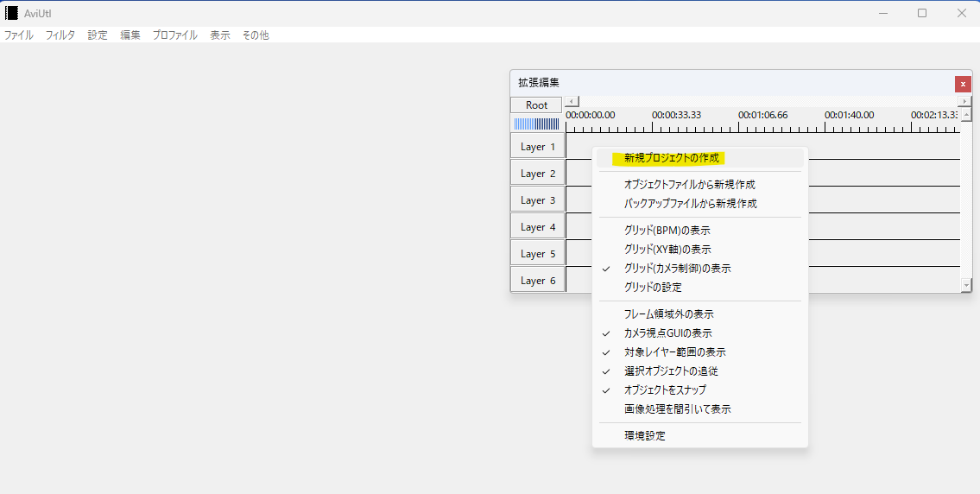The width and height of the screenshot is (980, 494).
Task: Click timeline ruler at 00:00:33.33
Action: (676, 115)
